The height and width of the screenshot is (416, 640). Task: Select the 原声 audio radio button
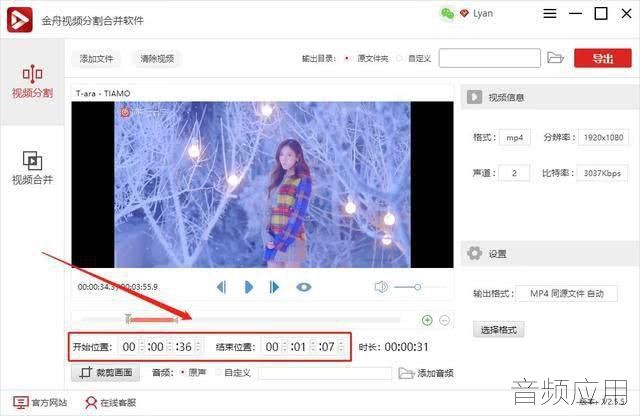182,372
